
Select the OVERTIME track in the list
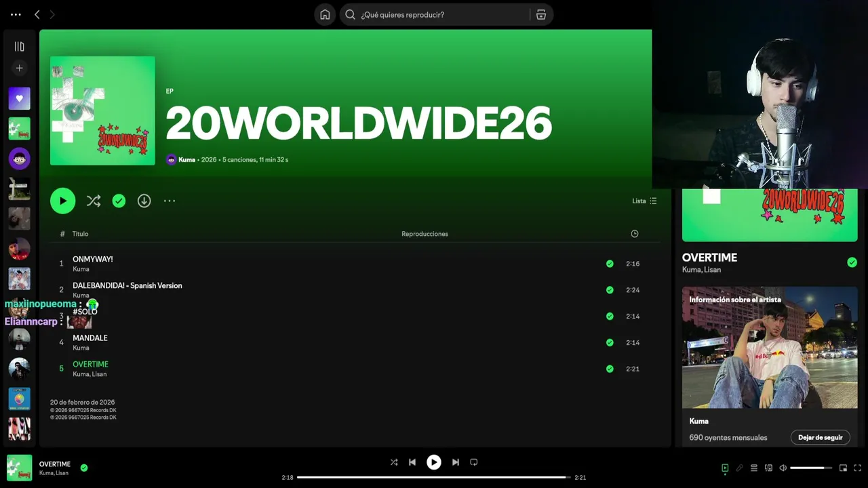click(x=90, y=364)
